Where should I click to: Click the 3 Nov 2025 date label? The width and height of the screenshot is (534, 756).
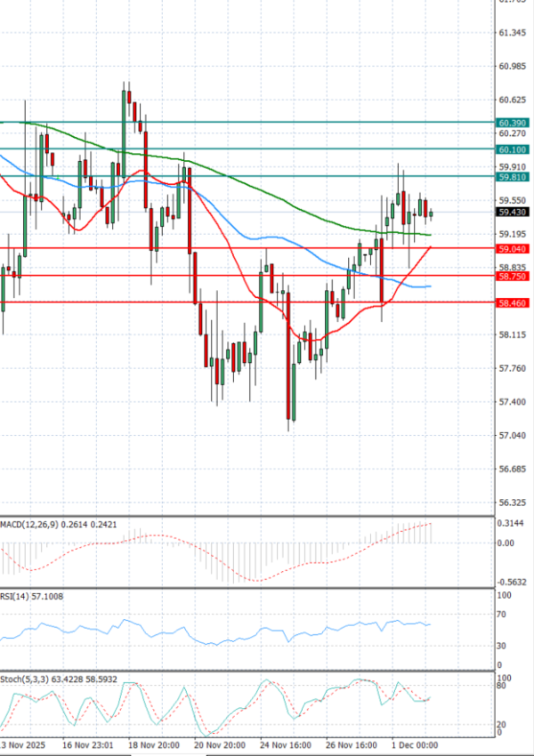tap(24, 744)
